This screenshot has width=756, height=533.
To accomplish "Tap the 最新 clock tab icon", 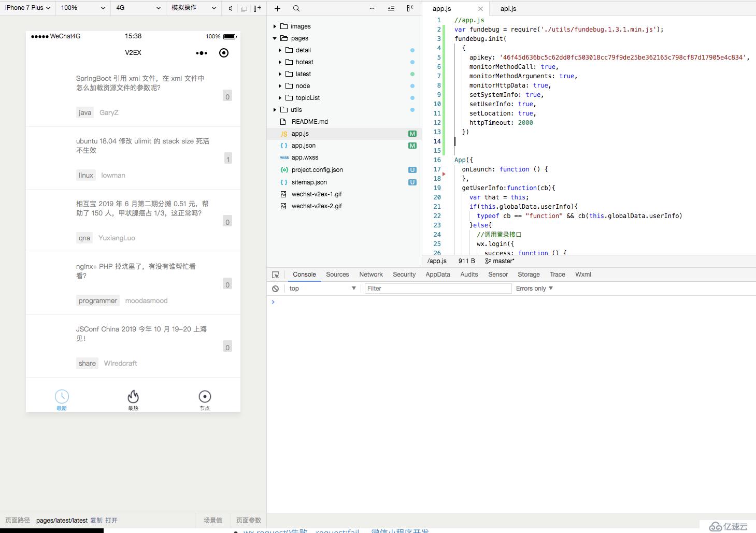I will point(62,397).
